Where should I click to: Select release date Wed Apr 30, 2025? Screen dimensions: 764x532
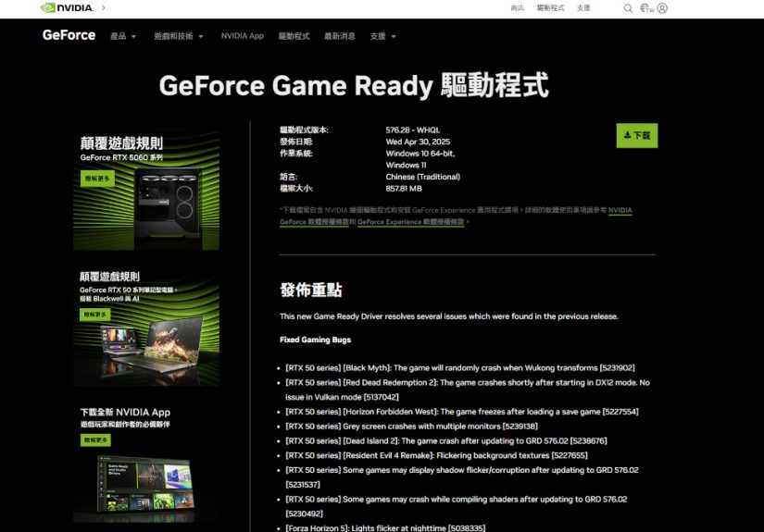(x=418, y=142)
